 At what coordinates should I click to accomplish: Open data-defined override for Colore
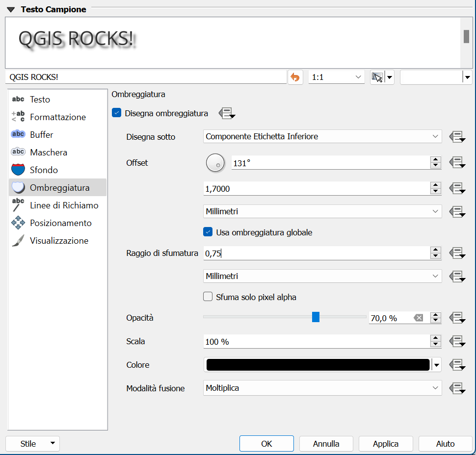[457, 365]
